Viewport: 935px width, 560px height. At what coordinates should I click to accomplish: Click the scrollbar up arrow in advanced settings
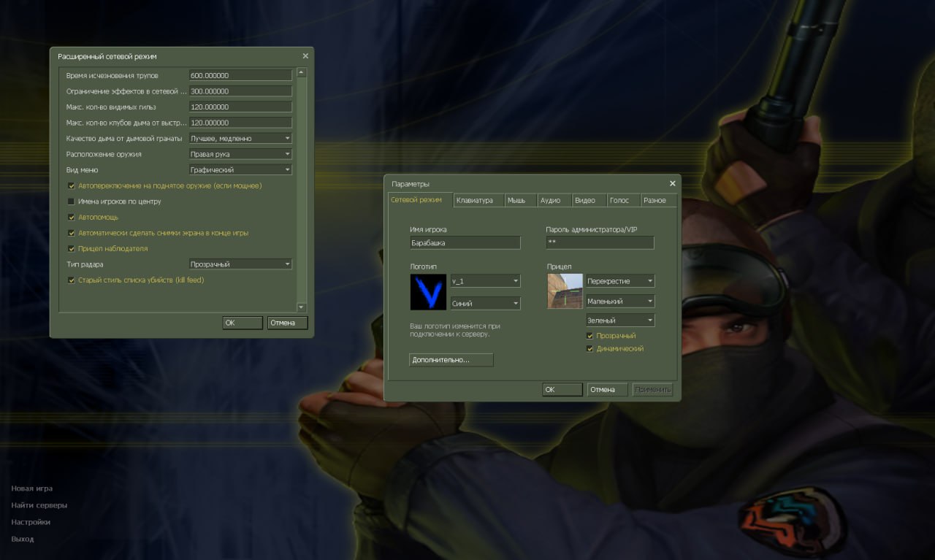(302, 73)
